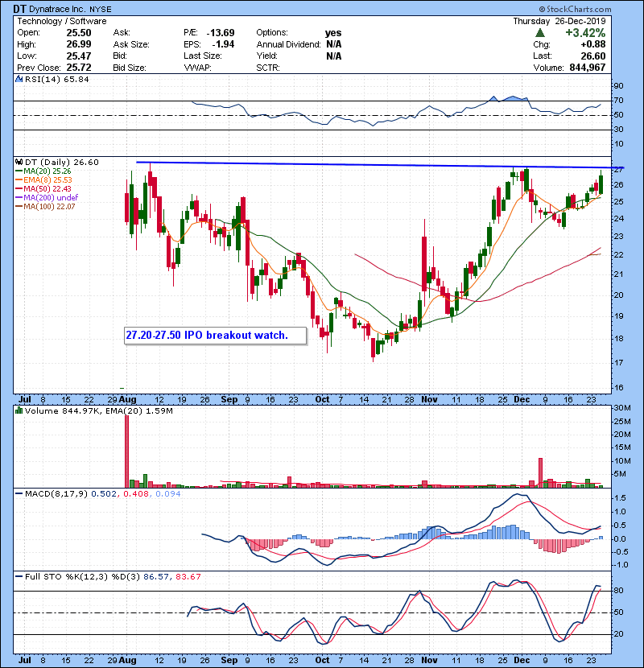Click the Low value 25.47
This screenshot has width=644, height=668.
(78, 56)
